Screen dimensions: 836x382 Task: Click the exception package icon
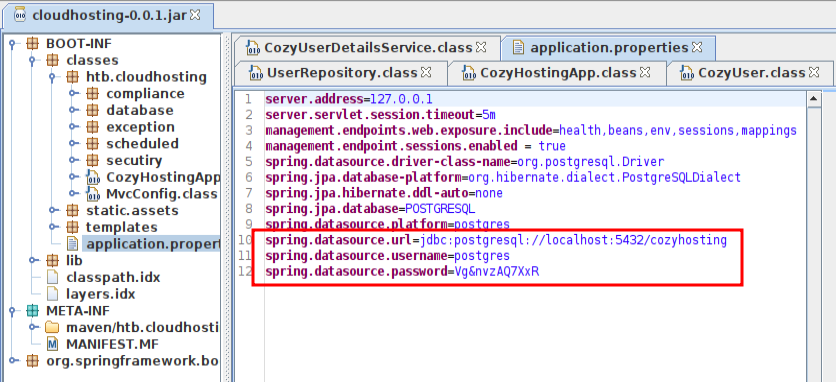92,127
